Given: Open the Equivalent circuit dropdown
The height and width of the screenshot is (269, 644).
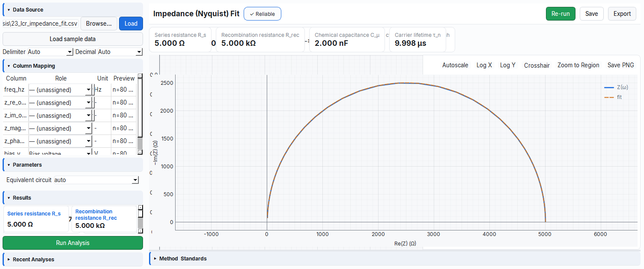Looking at the screenshot, I should pyautogui.click(x=96, y=180).
